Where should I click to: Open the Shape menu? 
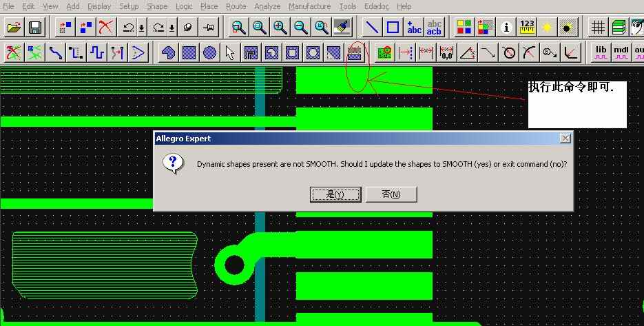click(x=157, y=6)
